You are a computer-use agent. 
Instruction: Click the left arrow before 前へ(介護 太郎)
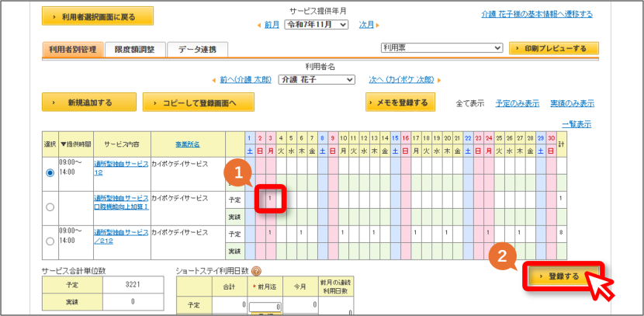[x=213, y=80]
